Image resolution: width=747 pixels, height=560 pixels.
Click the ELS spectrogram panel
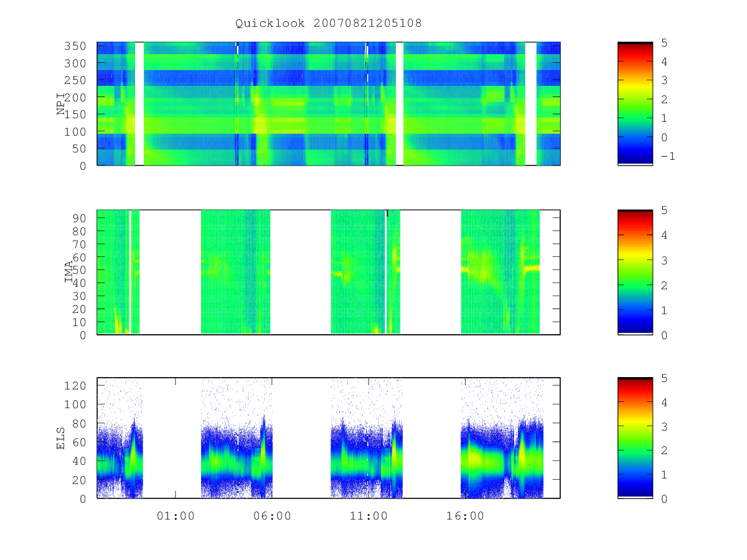(x=329, y=438)
